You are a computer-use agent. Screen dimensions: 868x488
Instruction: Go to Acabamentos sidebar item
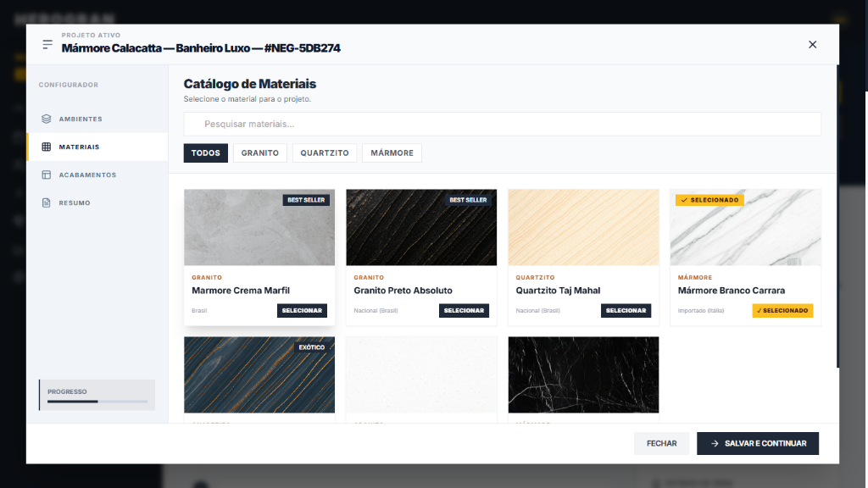[97, 175]
